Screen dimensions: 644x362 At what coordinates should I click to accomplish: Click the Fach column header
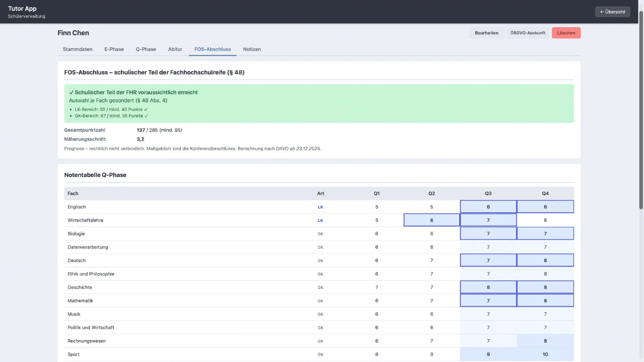point(73,193)
